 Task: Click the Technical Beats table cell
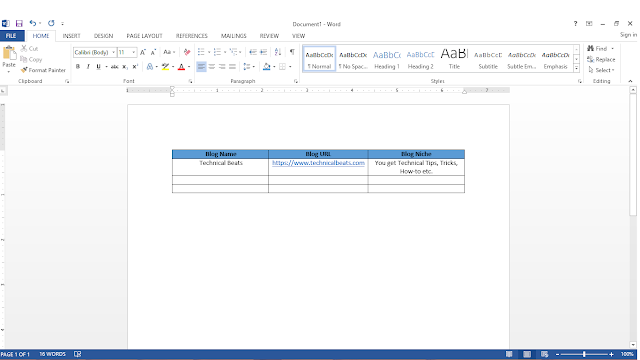[x=220, y=167]
